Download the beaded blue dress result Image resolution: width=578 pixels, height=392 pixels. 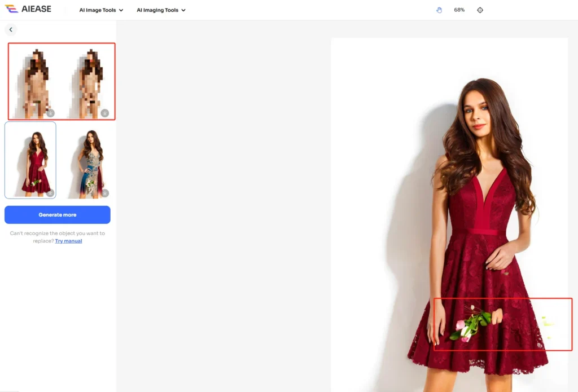click(x=104, y=193)
